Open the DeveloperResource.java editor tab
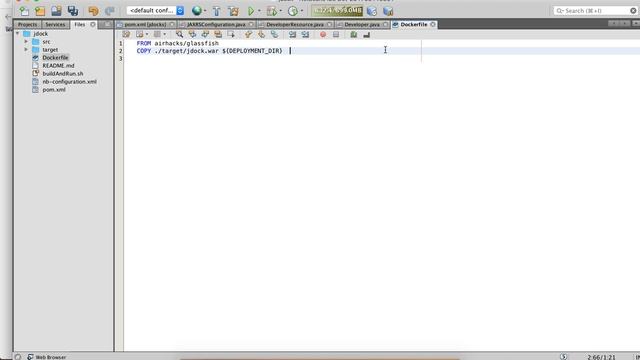 [295, 24]
